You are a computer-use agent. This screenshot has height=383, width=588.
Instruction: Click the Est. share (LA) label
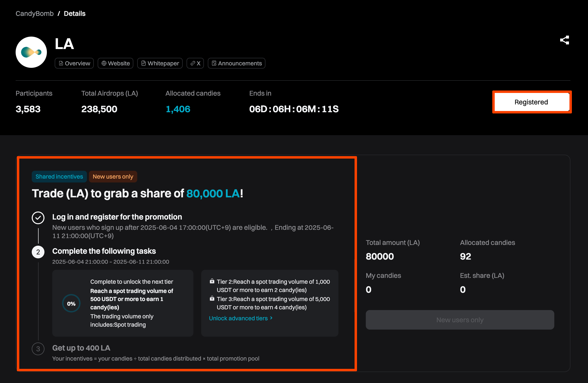coord(482,275)
